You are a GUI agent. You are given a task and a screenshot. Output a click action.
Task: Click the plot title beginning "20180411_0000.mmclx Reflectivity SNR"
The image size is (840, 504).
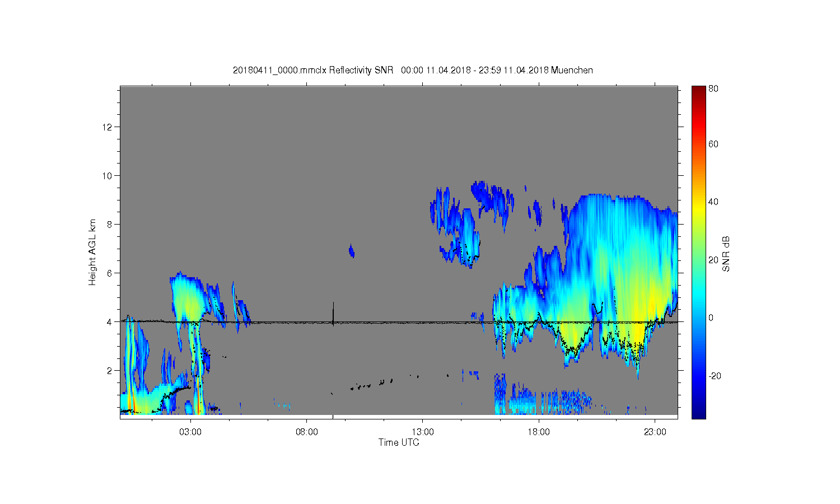[x=413, y=70]
